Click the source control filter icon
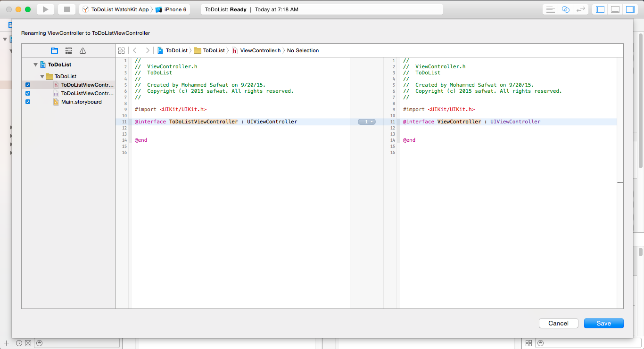This screenshot has height=349, width=644. click(x=28, y=343)
